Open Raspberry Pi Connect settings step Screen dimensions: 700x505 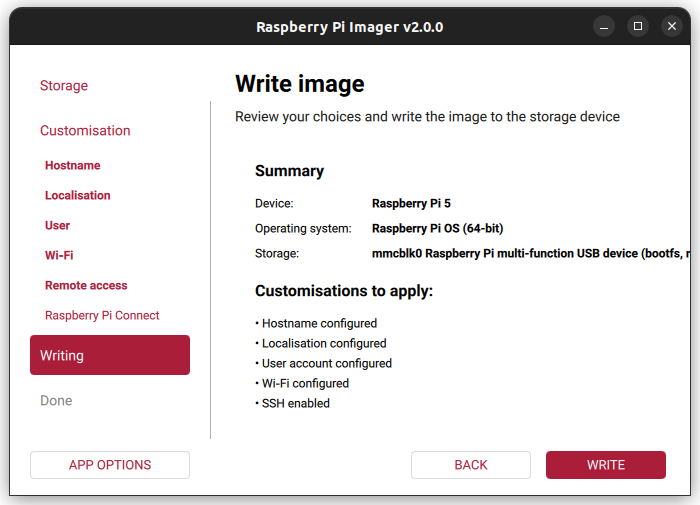pos(102,316)
